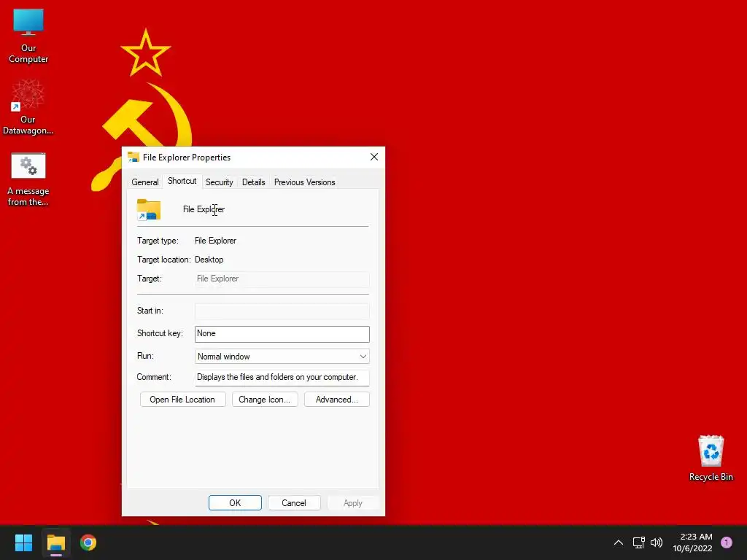
Task: Open the notification badge in the taskbar
Action: coord(726,542)
